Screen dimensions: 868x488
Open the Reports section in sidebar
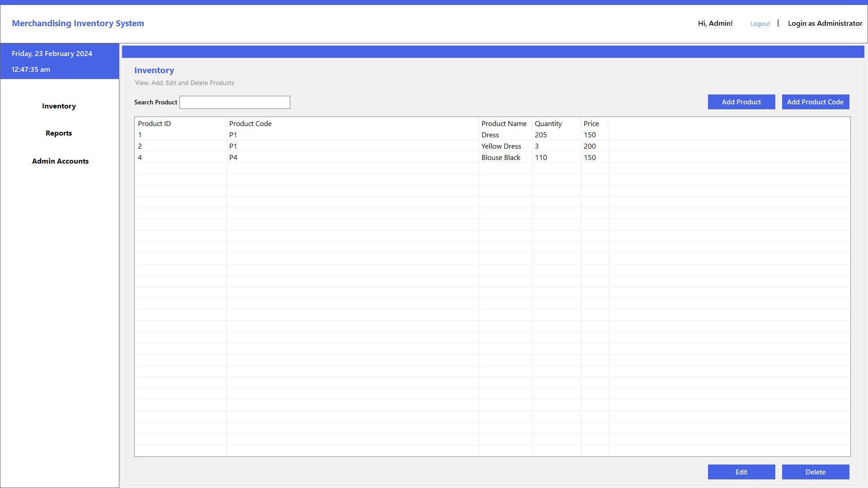[x=59, y=133]
